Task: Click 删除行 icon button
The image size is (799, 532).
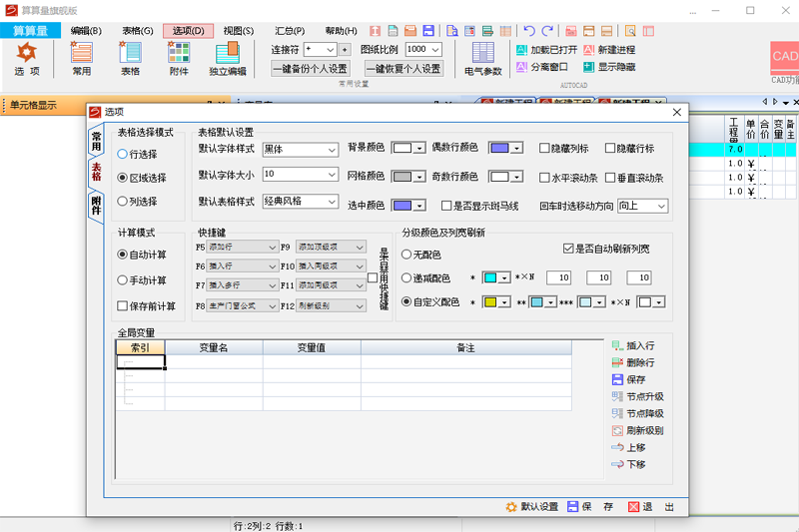Action: pos(617,362)
